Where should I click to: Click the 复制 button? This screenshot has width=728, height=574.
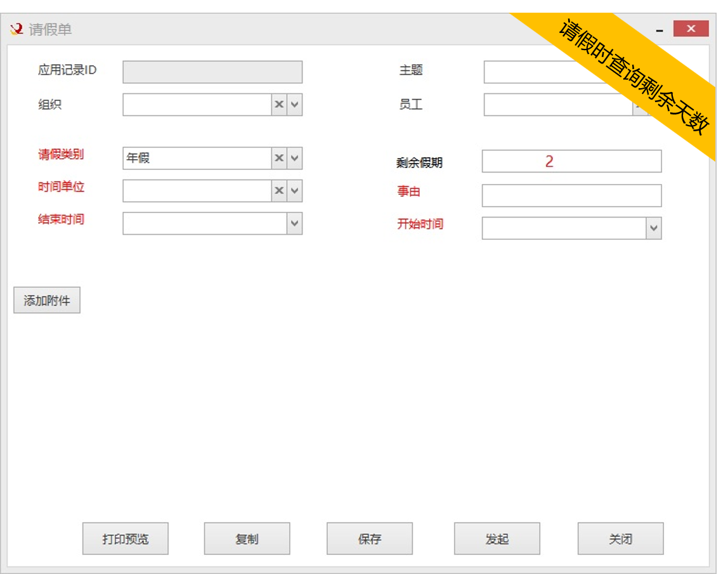(247, 539)
